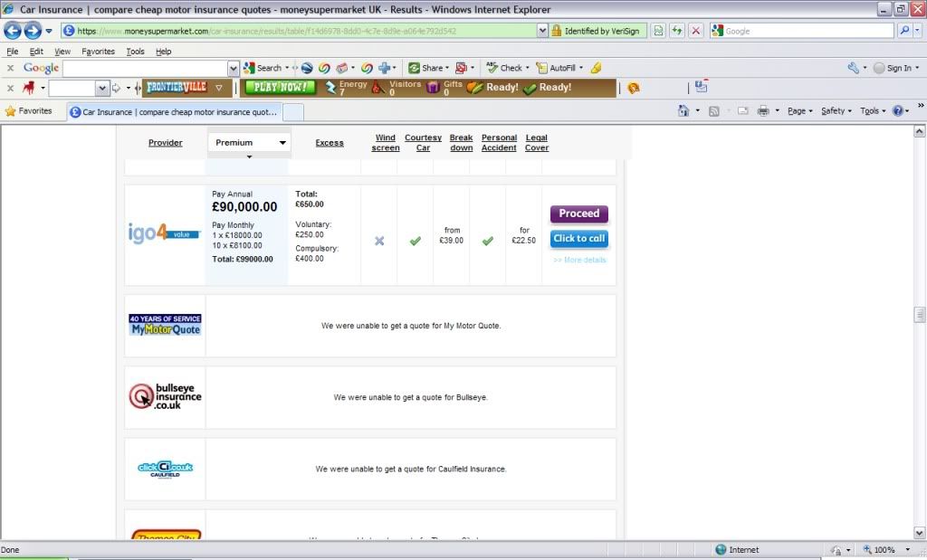Viewport: 927px width, 560px height.
Task: Click the yellow highlighter icon
Action: [x=596, y=68]
